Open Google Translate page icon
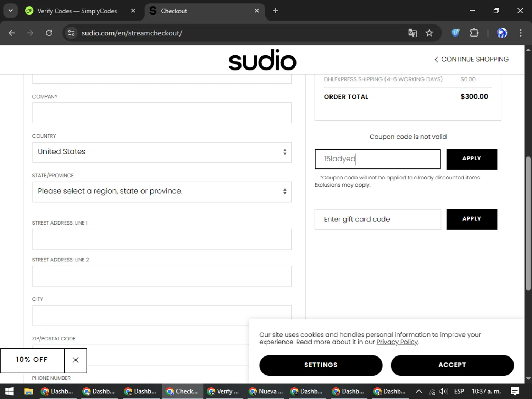This screenshot has height=399, width=532. (x=412, y=33)
